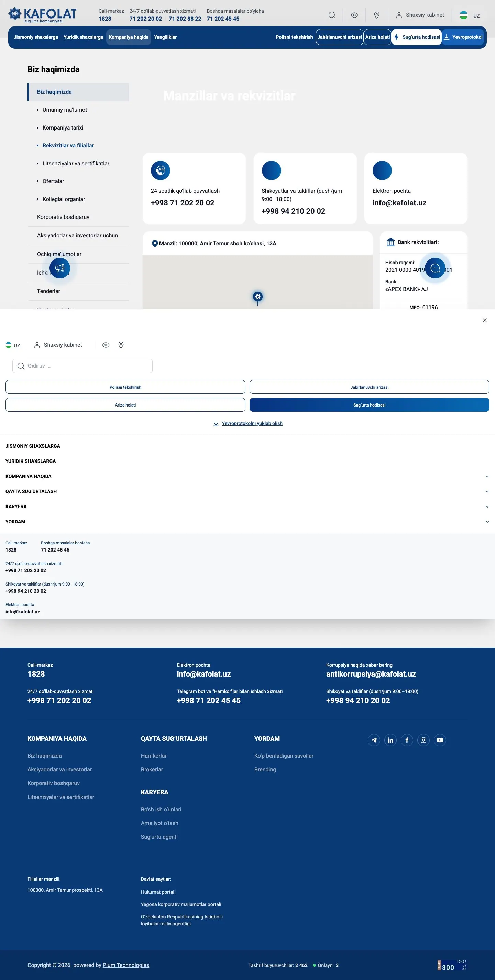
Task: Click the bank building icon beside Bank rekvizitlari
Action: coord(390,242)
